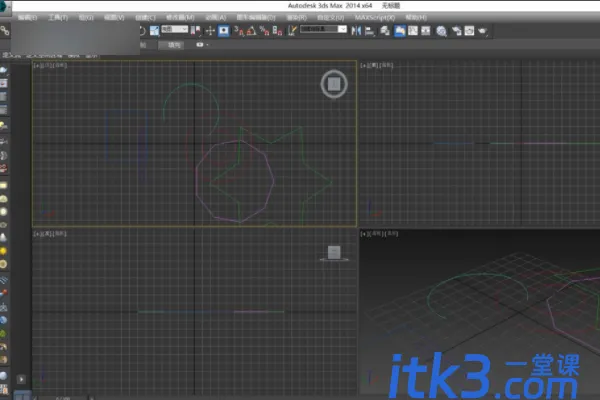Screen dimensions: 600x400
Task: Open Edit Named Selection Sets
Action: pyautogui.click(x=292, y=31)
